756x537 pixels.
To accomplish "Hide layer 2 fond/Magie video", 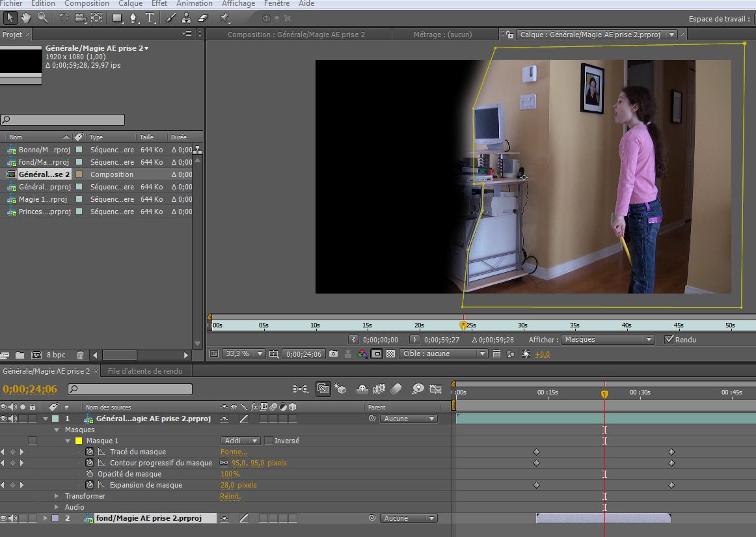I will 4,518.
